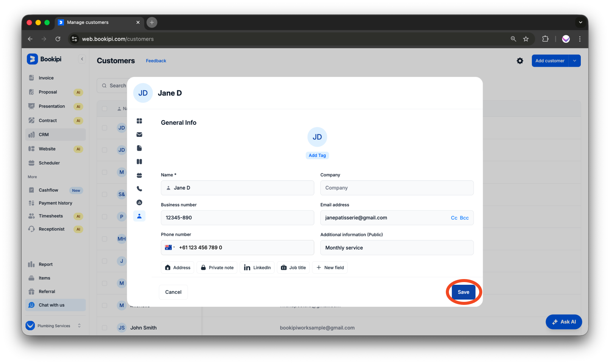Image resolution: width=610 pixels, height=364 pixels.
Task: Open the envelope email tab in customer panel
Action: [x=139, y=135]
